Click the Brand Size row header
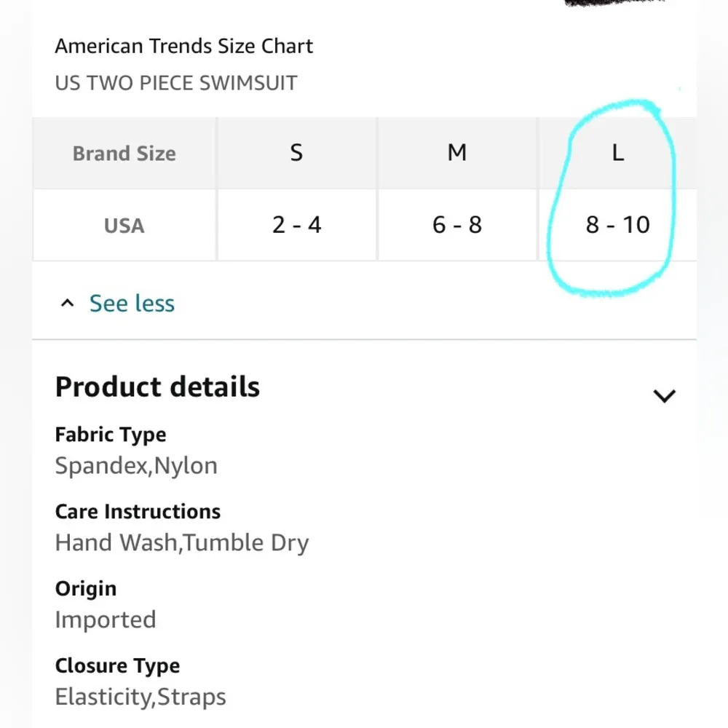This screenshot has height=728, width=728. [124, 154]
